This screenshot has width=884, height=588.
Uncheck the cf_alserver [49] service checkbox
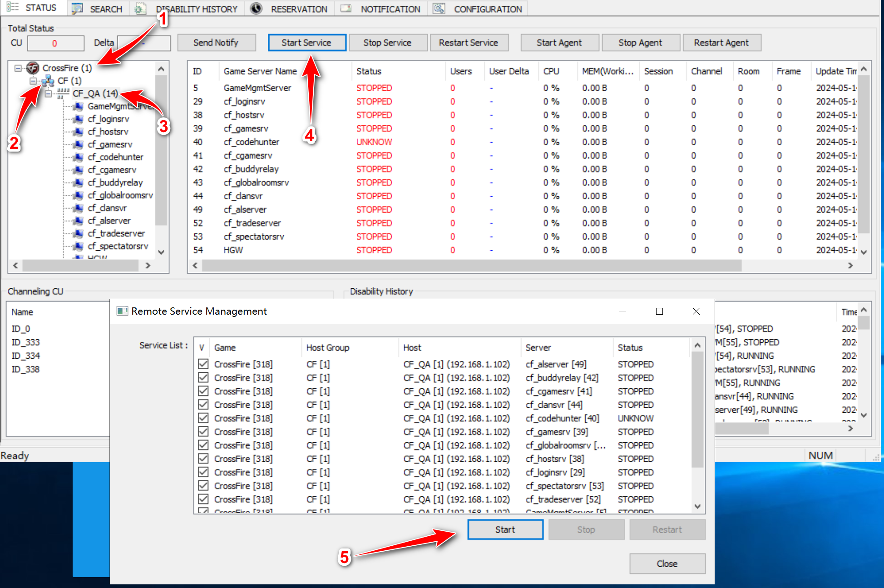click(x=203, y=364)
